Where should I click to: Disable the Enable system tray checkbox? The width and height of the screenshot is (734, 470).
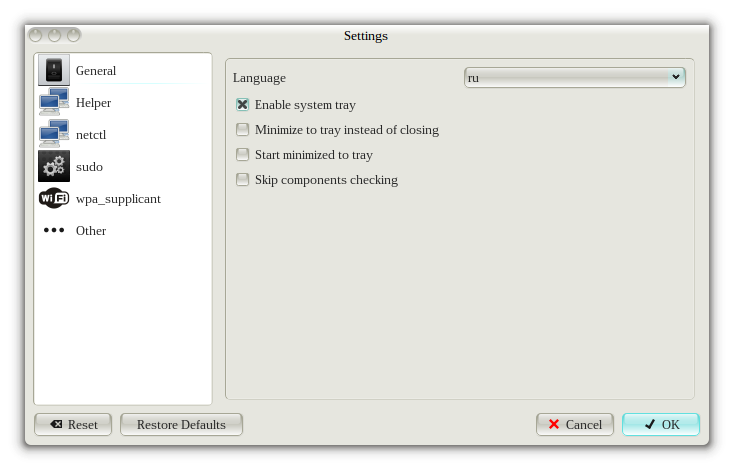pos(242,105)
